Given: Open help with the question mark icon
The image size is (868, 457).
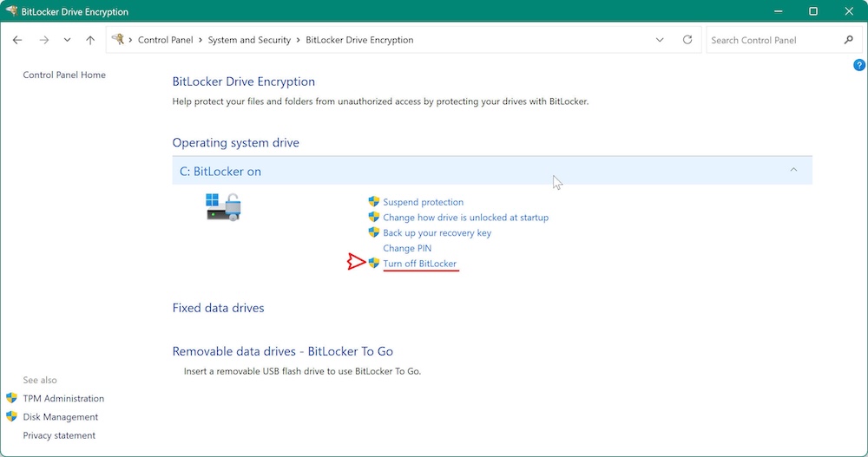Looking at the screenshot, I should coord(858,65).
